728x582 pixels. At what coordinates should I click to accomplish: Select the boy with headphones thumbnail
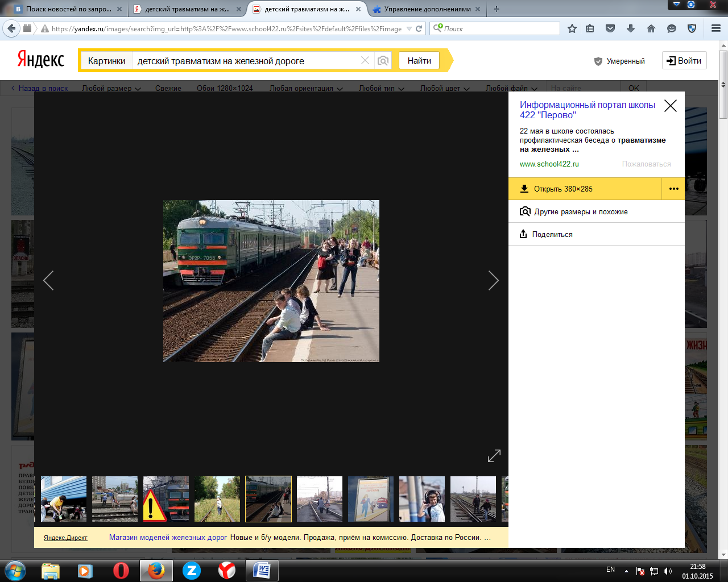point(422,499)
